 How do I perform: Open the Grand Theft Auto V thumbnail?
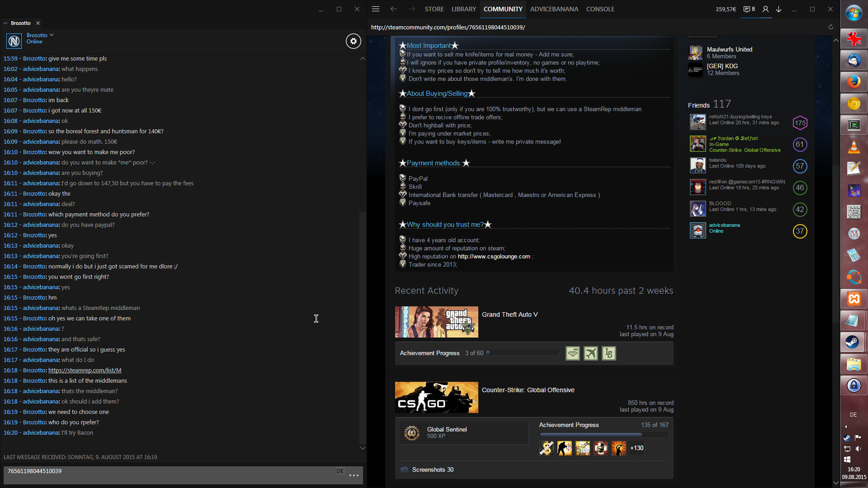[436, 322]
